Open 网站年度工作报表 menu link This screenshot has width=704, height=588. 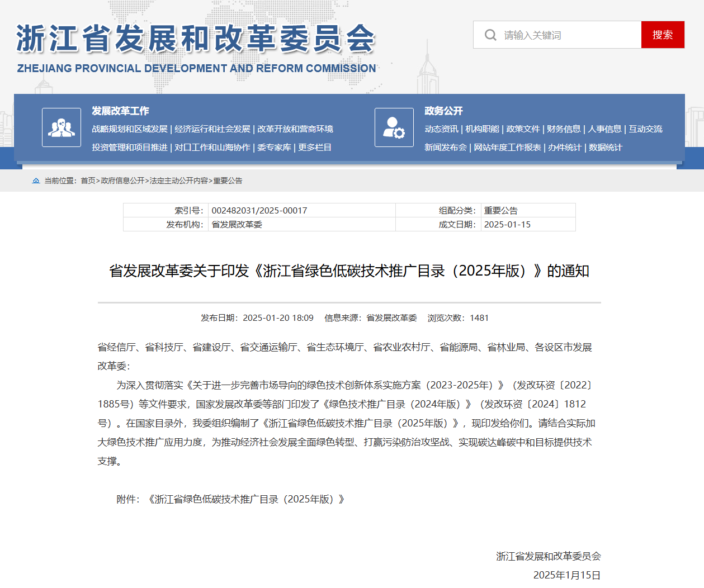point(508,148)
